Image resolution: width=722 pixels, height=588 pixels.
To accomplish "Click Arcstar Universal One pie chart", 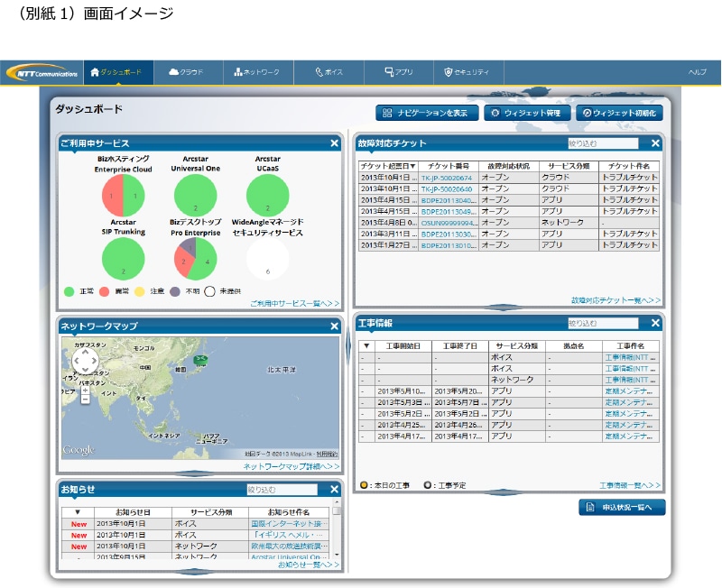I will 195,196.
